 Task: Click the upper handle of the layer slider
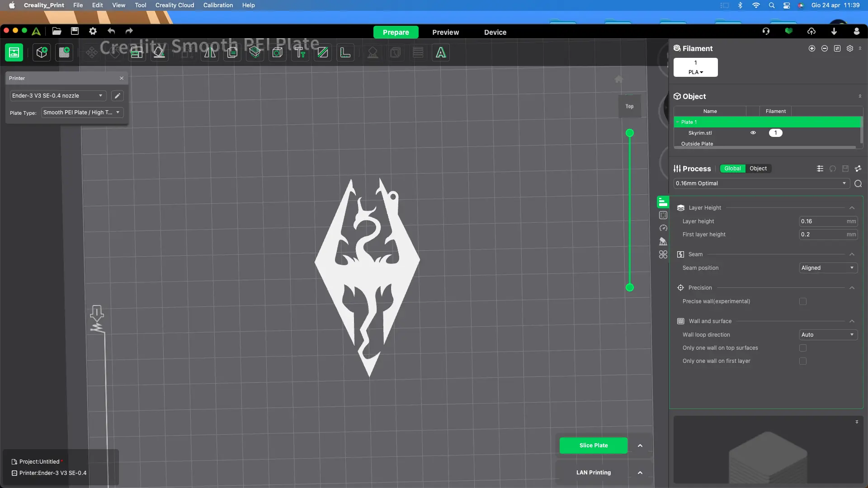click(629, 133)
